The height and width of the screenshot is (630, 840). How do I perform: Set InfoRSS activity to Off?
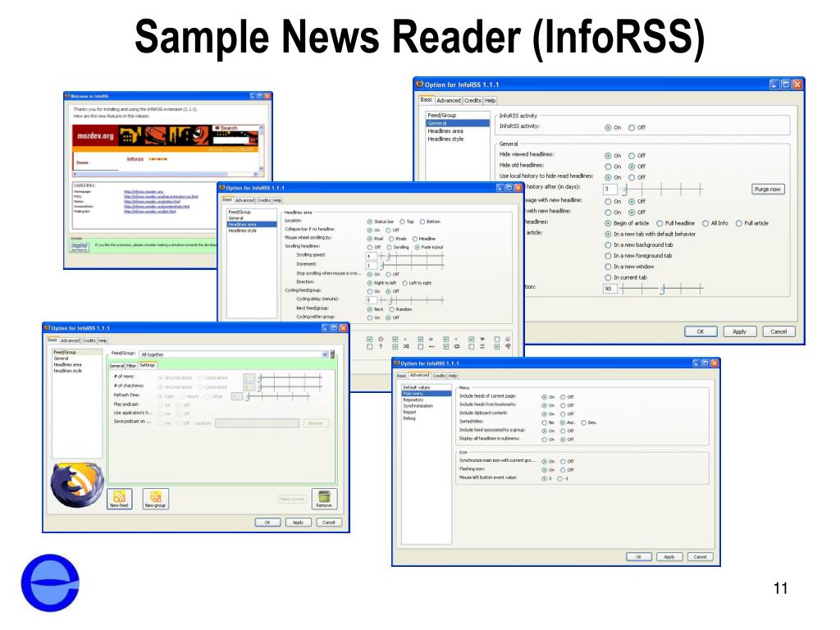click(632, 127)
